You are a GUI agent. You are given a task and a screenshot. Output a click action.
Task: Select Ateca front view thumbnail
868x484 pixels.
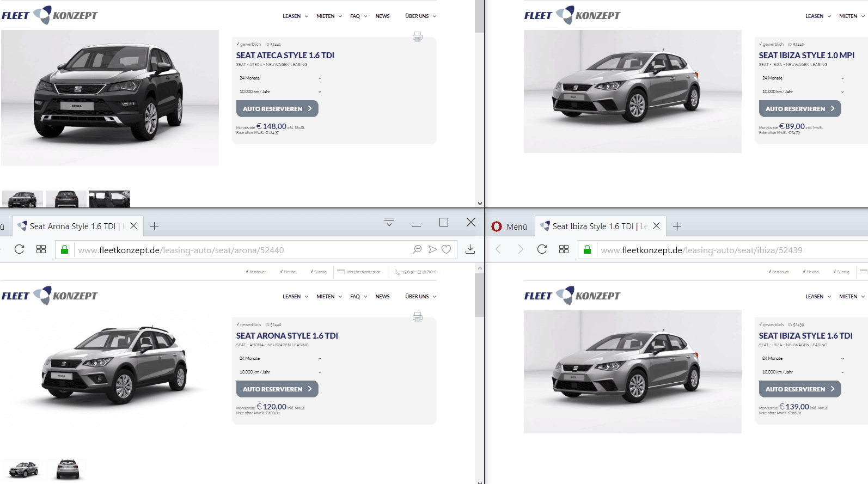coord(22,199)
